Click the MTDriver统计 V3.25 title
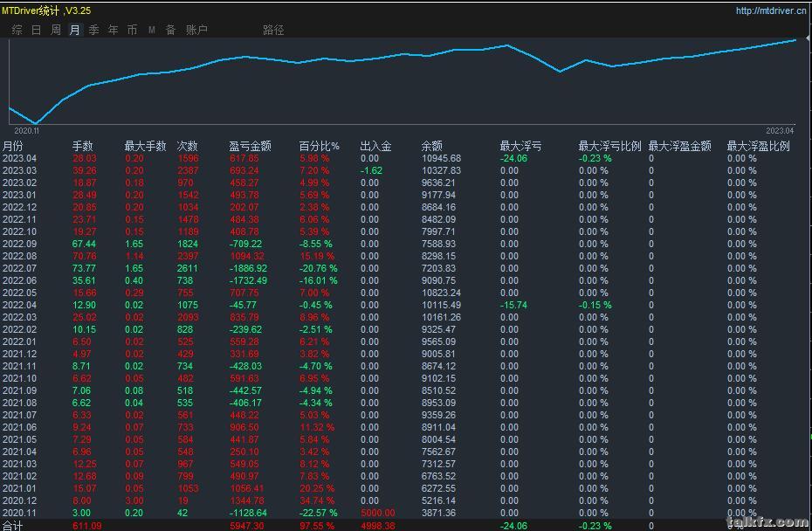 tap(46, 10)
